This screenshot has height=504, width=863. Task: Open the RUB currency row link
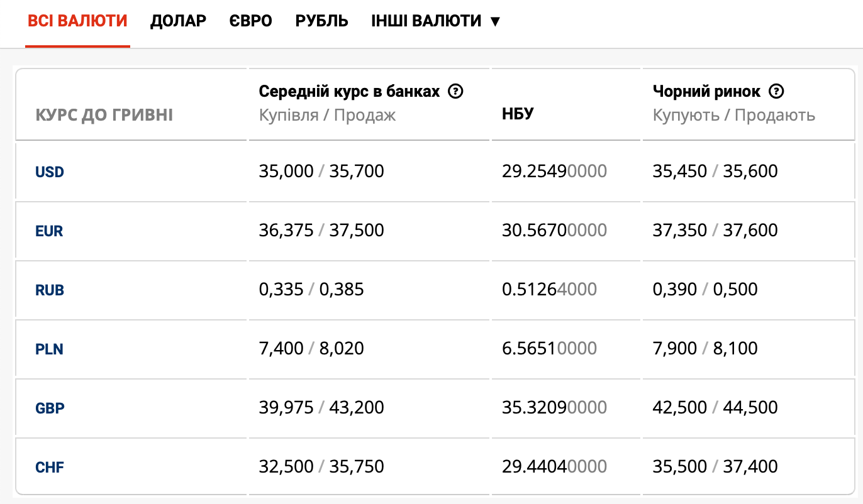(x=50, y=290)
